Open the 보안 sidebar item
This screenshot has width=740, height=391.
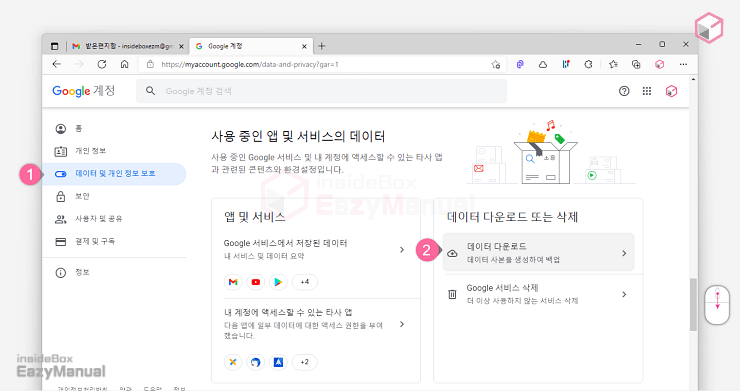click(x=114, y=196)
